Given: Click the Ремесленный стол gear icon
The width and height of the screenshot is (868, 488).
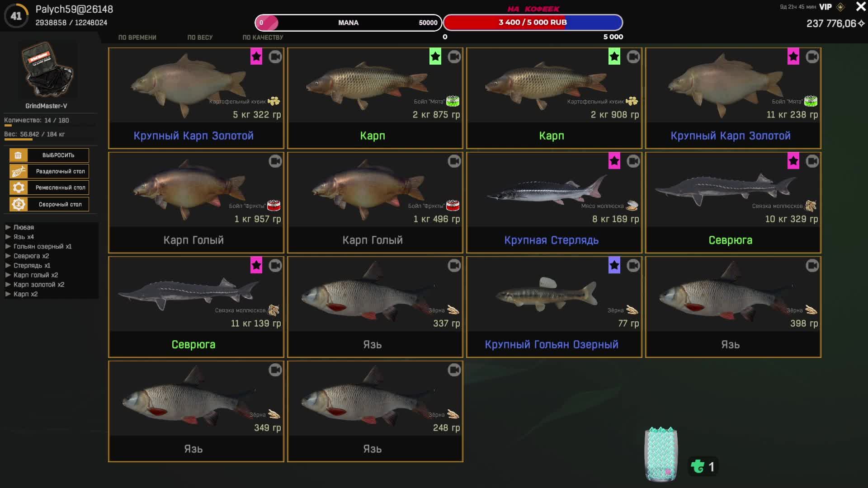Looking at the screenshot, I should point(19,188).
